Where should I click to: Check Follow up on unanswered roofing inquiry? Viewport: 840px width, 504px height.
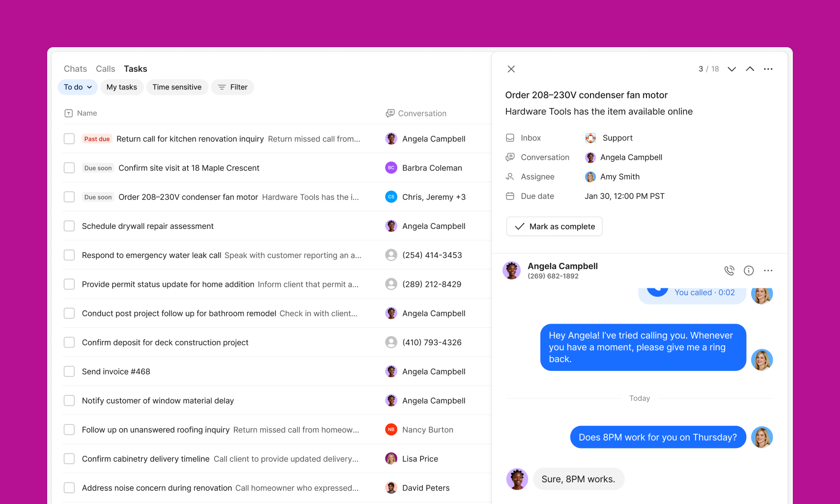click(69, 429)
